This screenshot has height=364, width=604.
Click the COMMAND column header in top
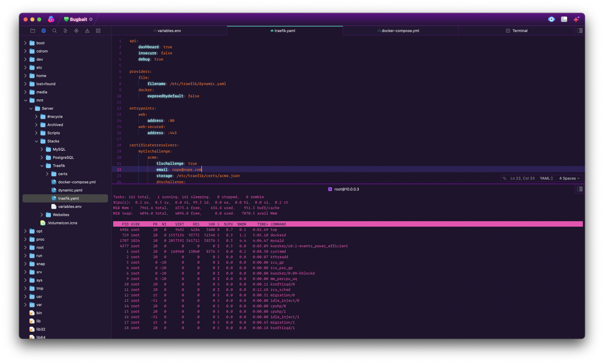click(x=278, y=224)
